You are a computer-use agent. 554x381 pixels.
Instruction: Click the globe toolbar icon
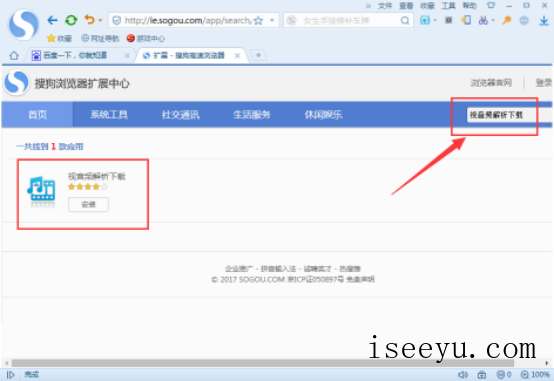tap(524, 20)
